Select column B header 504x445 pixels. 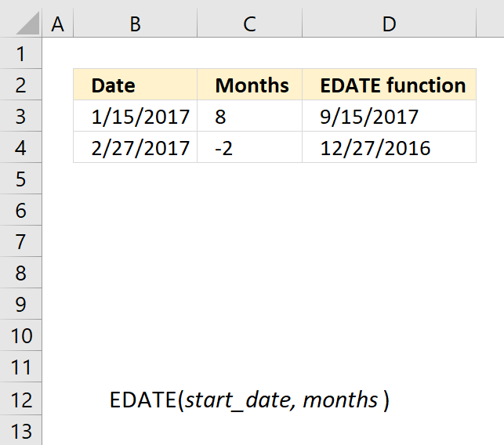136,24
